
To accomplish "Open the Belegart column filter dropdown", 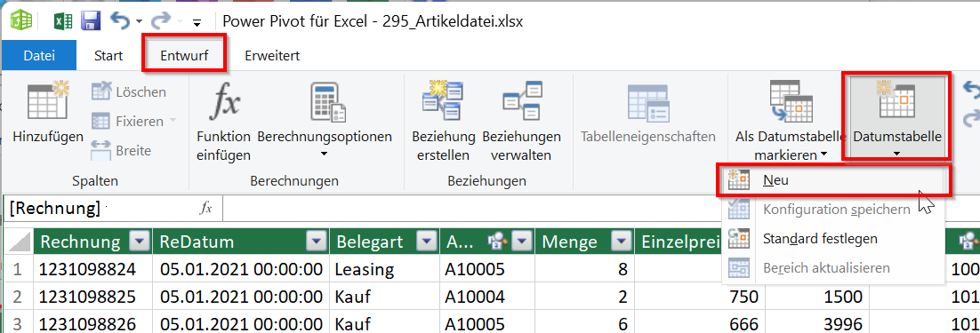I will coord(426,242).
